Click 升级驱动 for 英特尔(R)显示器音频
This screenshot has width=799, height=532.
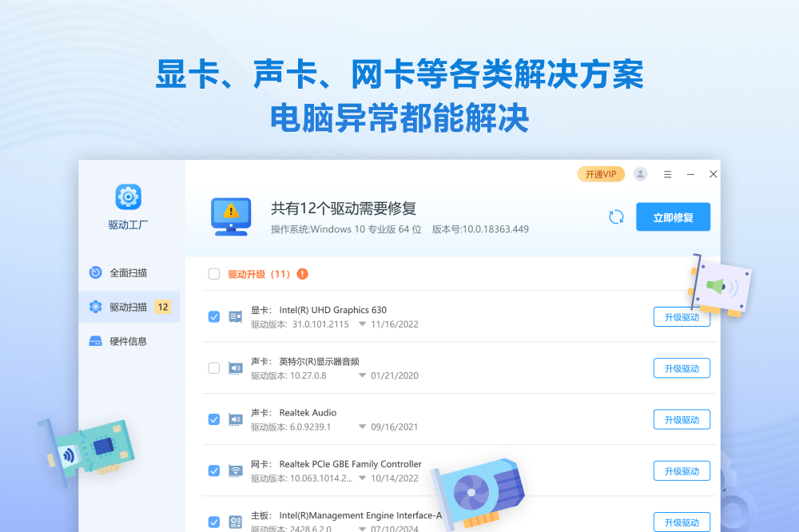[x=682, y=368]
